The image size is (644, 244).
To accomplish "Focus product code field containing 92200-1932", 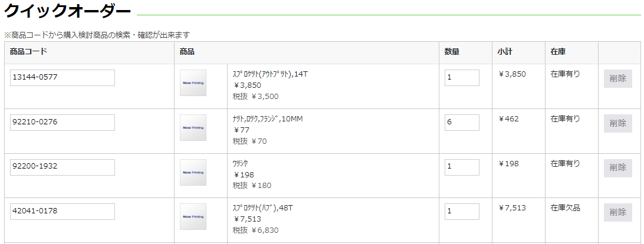I will click(x=63, y=167).
